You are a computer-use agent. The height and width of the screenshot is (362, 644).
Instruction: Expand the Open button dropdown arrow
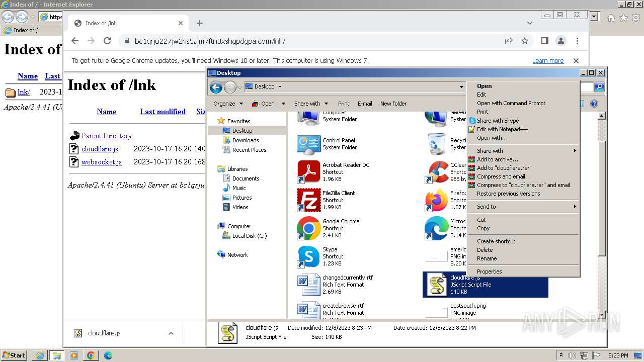(x=283, y=104)
